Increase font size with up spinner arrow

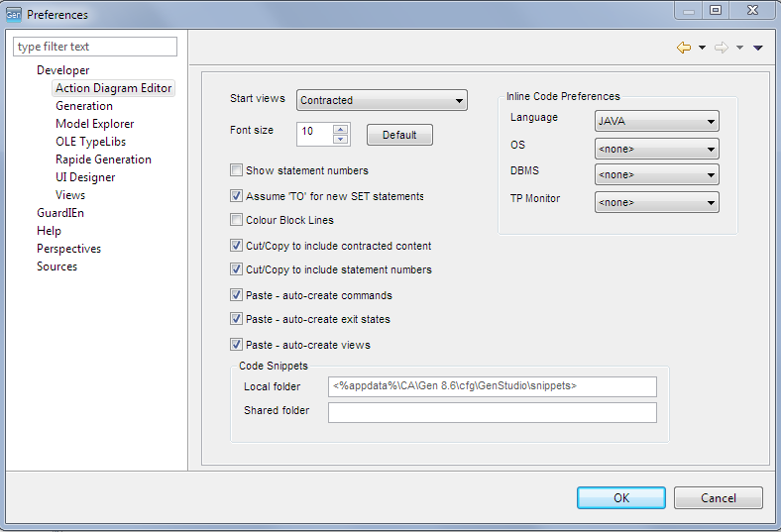[341, 130]
